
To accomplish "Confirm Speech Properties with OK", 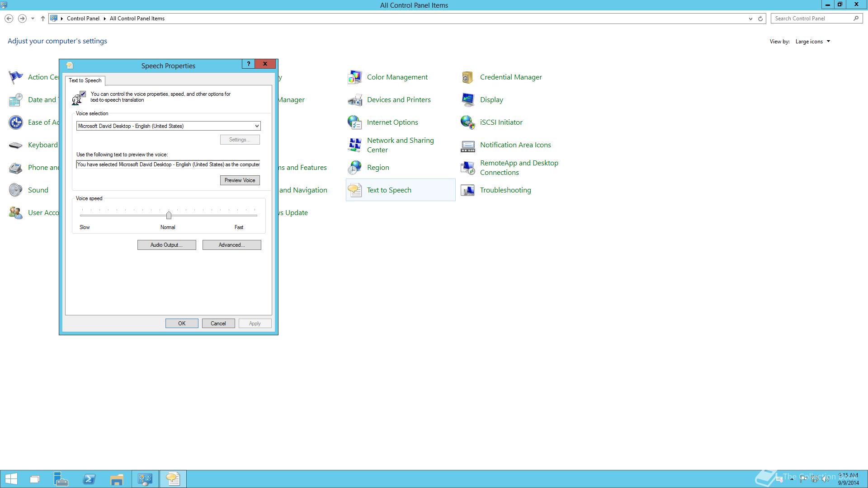I will [x=182, y=324].
